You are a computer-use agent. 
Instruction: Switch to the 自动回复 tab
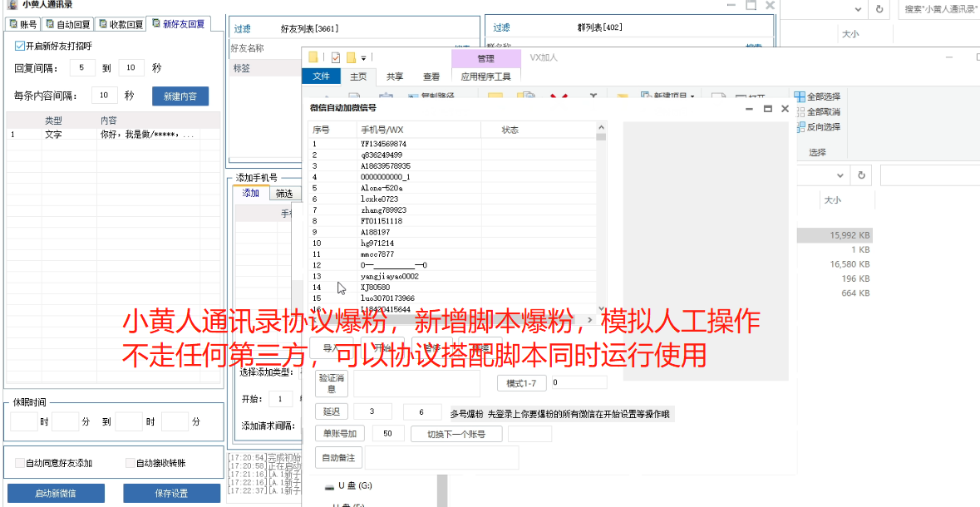(68, 24)
